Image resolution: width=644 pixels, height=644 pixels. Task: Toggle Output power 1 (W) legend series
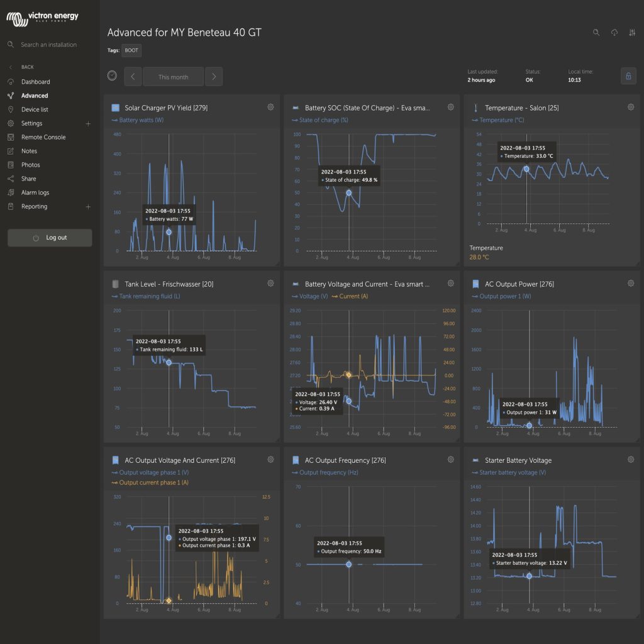tap(501, 296)
